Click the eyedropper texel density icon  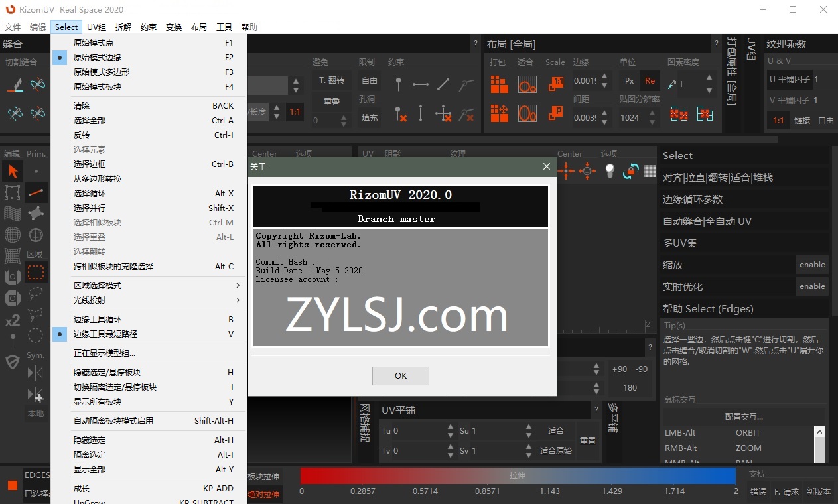pyautogui.click(x=672, y=84)
